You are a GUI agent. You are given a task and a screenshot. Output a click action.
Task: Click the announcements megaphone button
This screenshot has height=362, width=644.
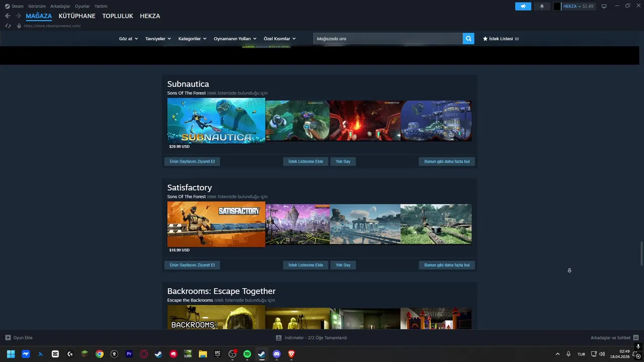coord(523,6)
